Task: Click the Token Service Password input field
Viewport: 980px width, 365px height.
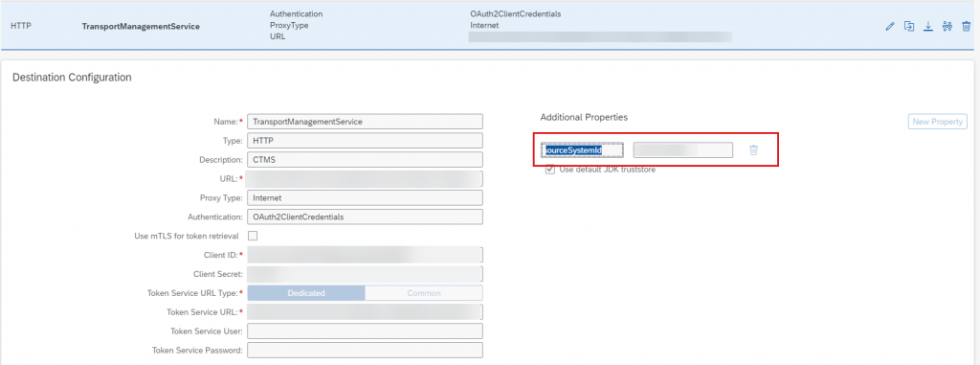Action: click(365, 350)
